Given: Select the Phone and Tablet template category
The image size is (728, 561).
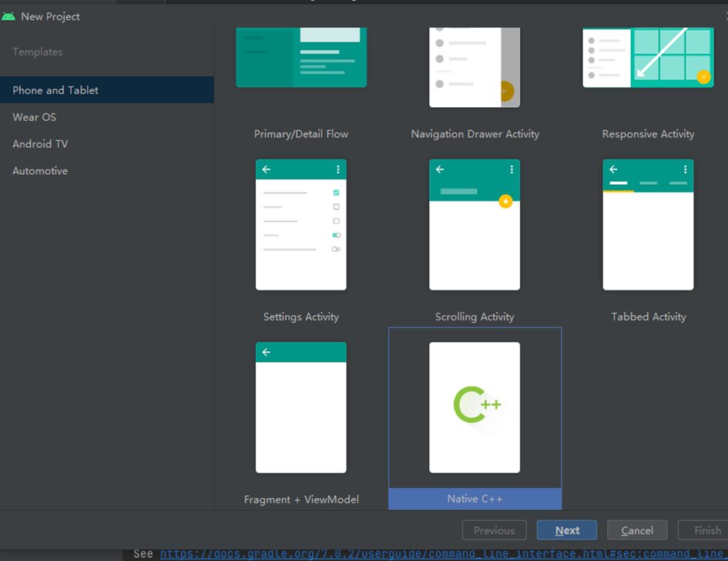Looking at the screenshot, I should pyautogui.click(x=107, y=90).
